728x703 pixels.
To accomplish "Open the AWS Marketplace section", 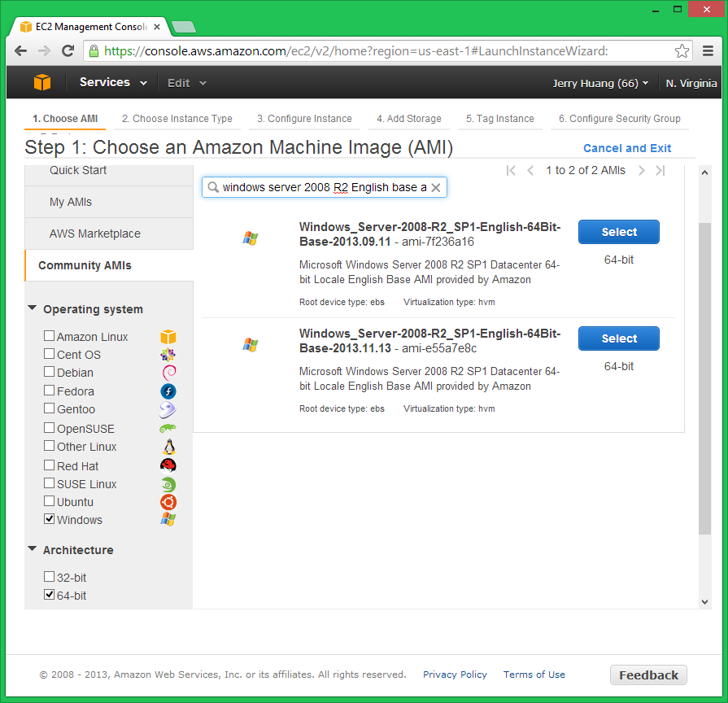I will [x=109, y=234].
